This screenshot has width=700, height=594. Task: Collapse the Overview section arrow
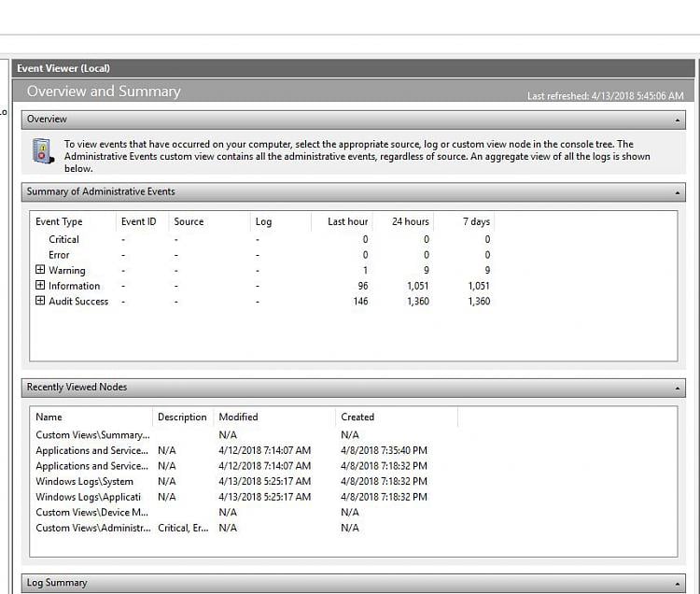[x=678, y=120]
